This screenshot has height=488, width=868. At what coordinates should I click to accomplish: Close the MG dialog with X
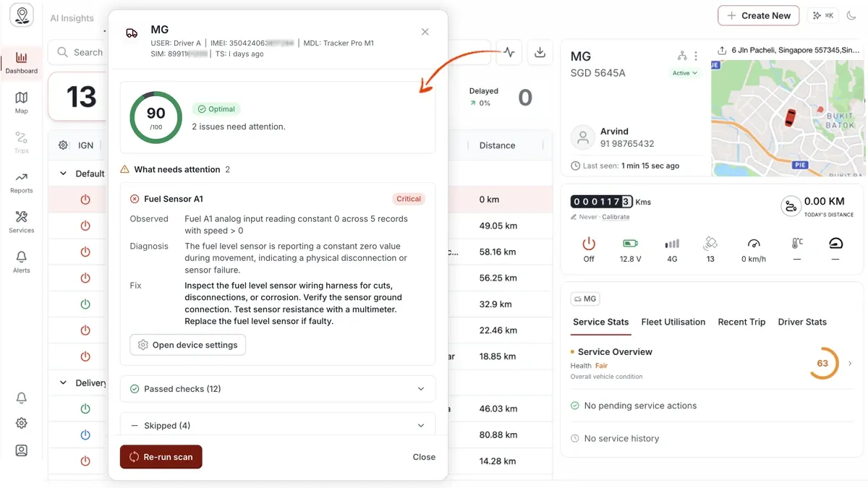[425, 32]
